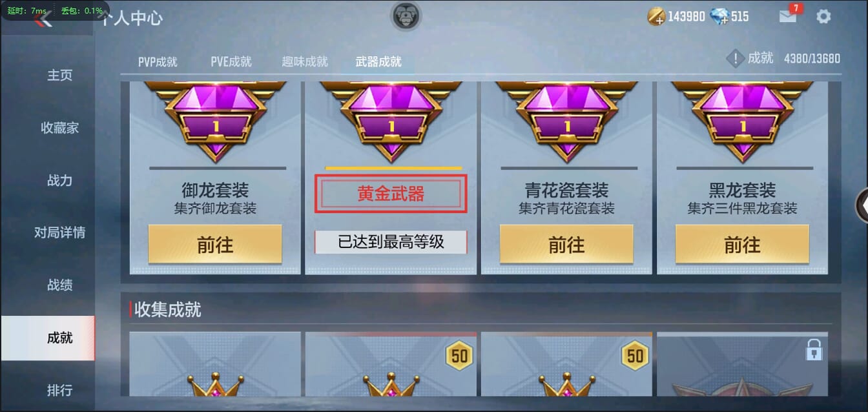Image resolution: width=868 pixels, height=412 pixels.
Task: Open settings via the gear icon
Action: coord(823,16)
